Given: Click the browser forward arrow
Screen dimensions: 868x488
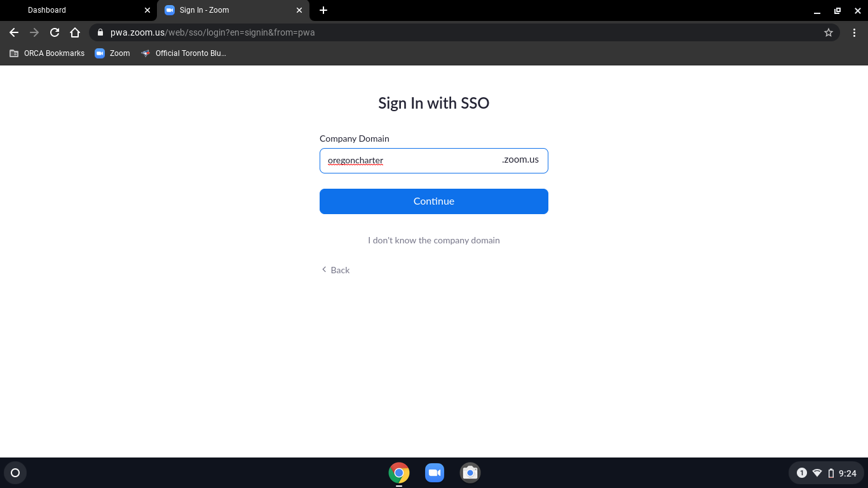Looking at the screenshot, I should pyautogui.click(x=34, y=32).
